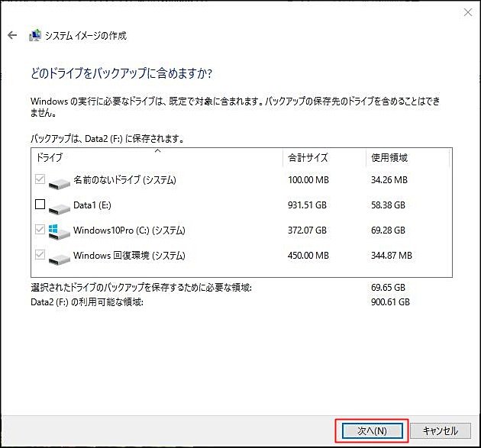This screenshot has width=481, height=448.
Task: Select the Windows 回復環境 (システム) label
Action: [x=129, y=256]
